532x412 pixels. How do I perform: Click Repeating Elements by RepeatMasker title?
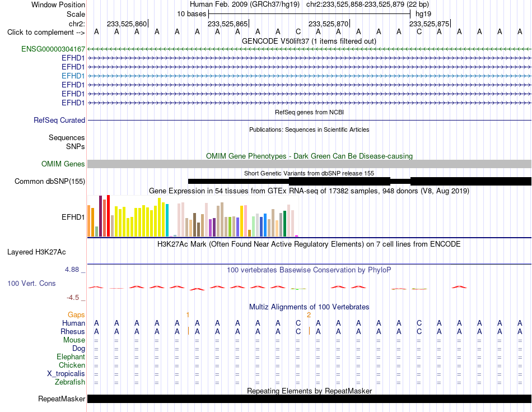click(x=309, y=391)
